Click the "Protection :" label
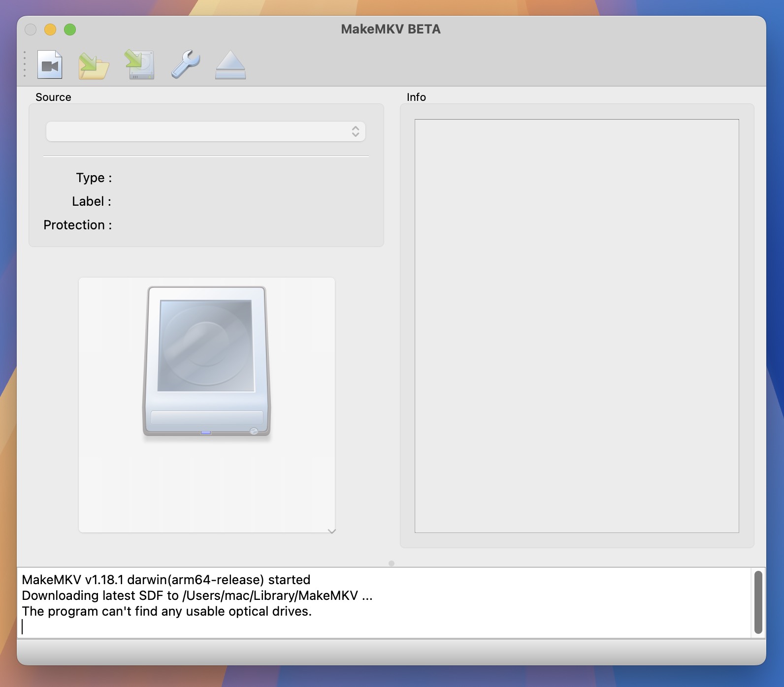Image resolution: width=784 pixels, height=687 pixels. 78,225
